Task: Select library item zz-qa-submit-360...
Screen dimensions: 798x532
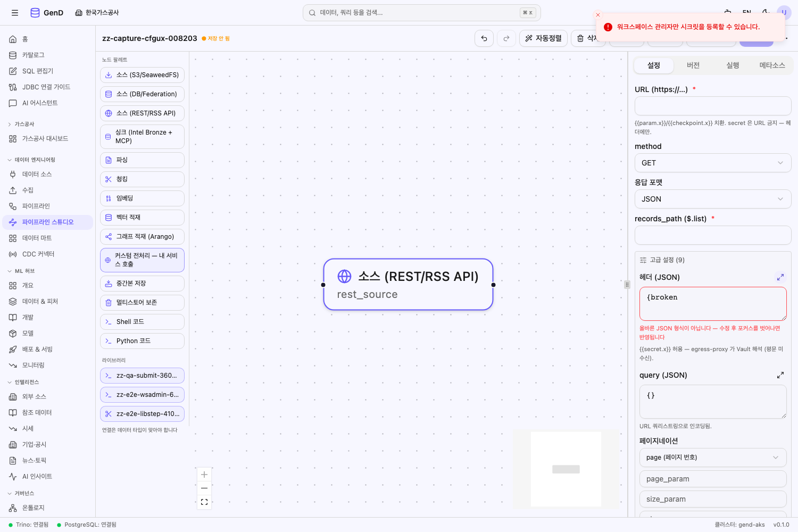Action: tap(142, 376)
